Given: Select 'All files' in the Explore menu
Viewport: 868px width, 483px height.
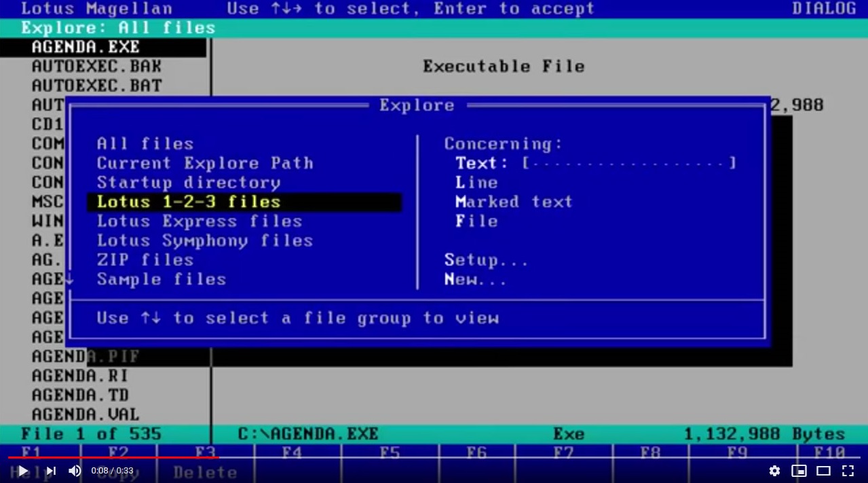Looking at the screenshot, I should [145, 143].
